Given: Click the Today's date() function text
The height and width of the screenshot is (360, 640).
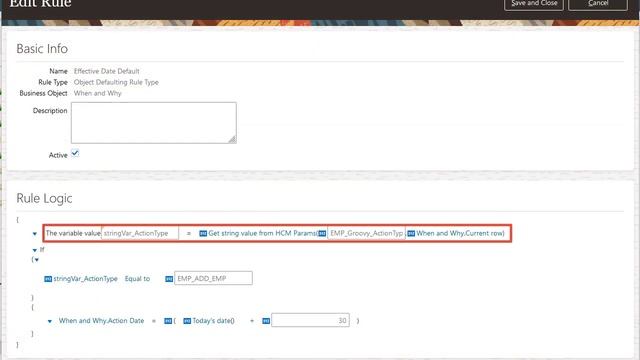Looking at the screenshot, I should point(213,321).
